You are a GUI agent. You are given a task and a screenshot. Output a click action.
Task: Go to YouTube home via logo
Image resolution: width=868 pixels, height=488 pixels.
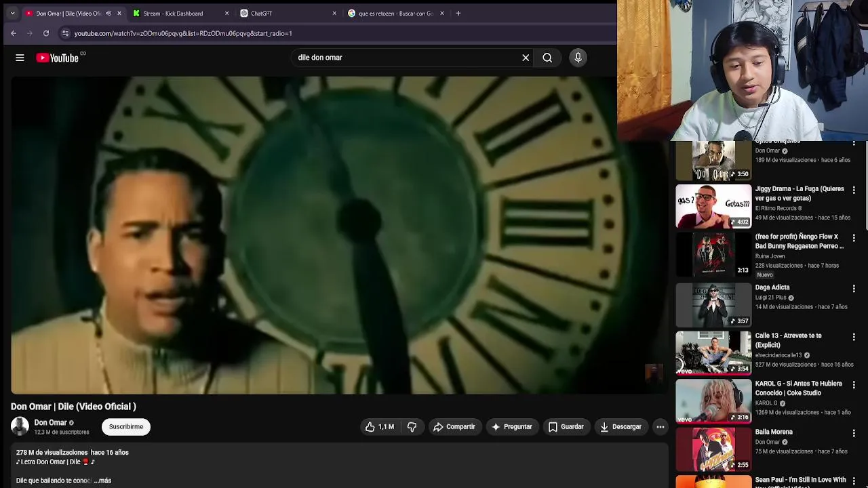[x=57, y=58]
